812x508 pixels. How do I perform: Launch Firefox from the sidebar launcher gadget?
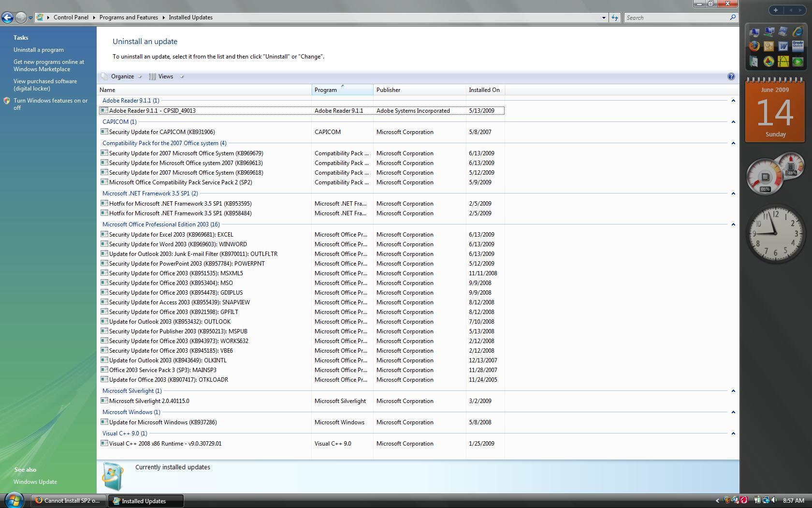point(754,46)
